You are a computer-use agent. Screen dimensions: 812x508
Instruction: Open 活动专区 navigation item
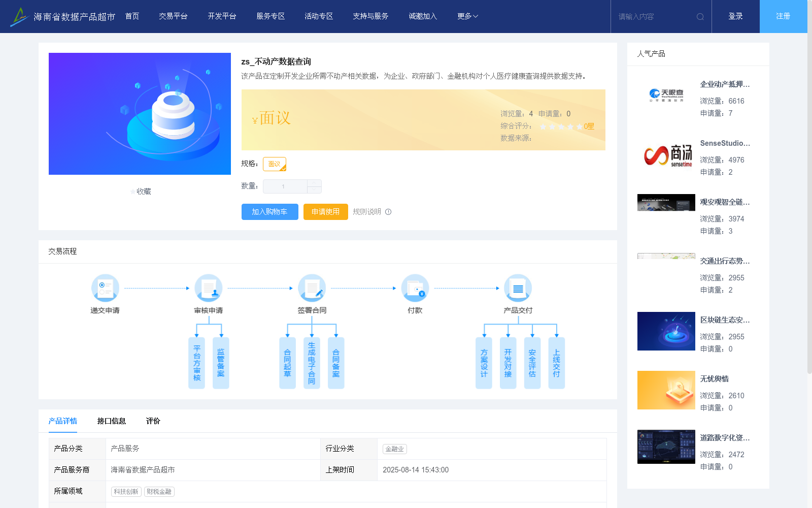[319, 16]
